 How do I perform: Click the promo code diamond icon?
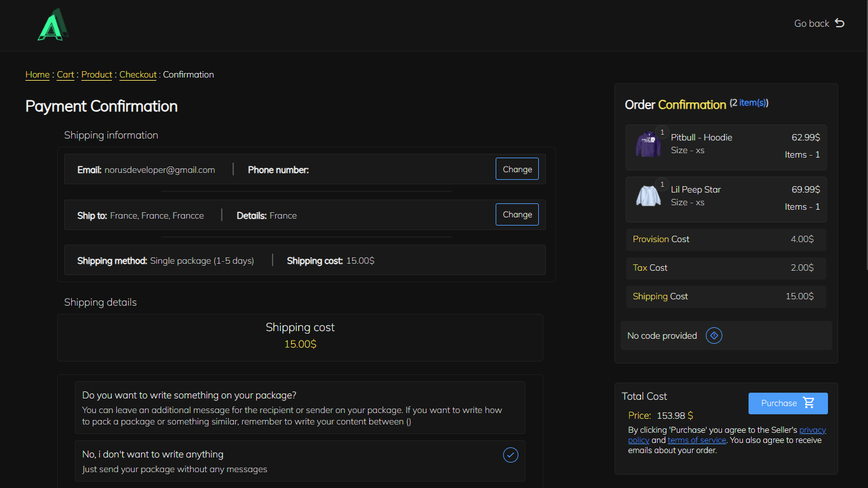tap(714, 335)
